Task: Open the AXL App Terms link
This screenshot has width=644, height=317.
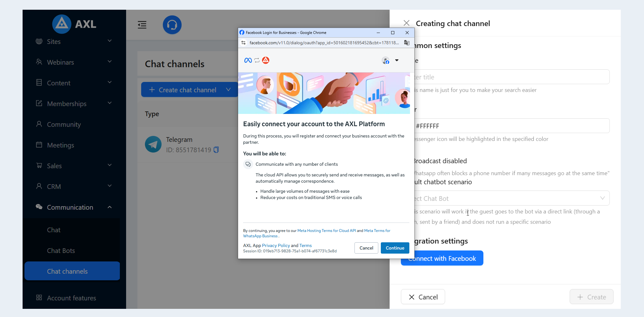Action: [x=306, y=245]
